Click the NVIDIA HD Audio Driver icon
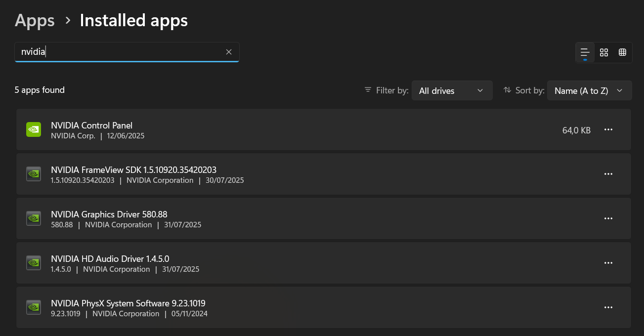Screen dimensions: 644x336 click(x=34, y=263)
